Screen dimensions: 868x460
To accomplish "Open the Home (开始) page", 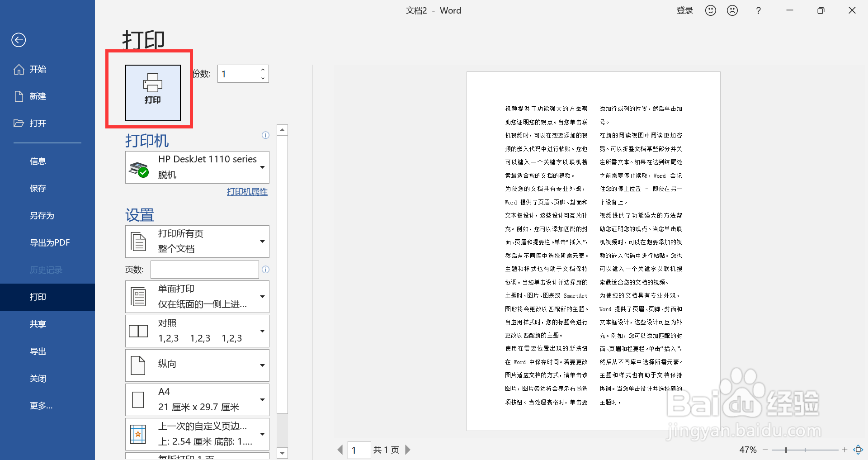I will pos(30,69).
